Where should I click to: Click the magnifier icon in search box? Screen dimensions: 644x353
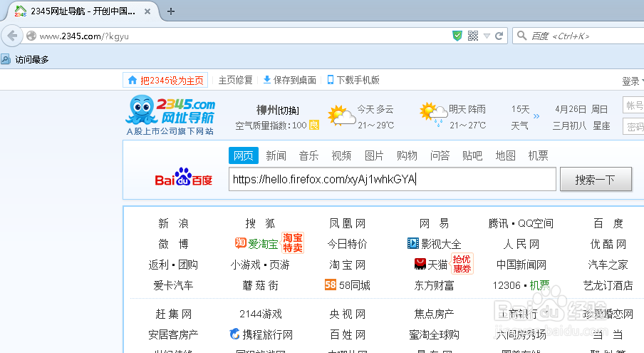click(521, 36)
